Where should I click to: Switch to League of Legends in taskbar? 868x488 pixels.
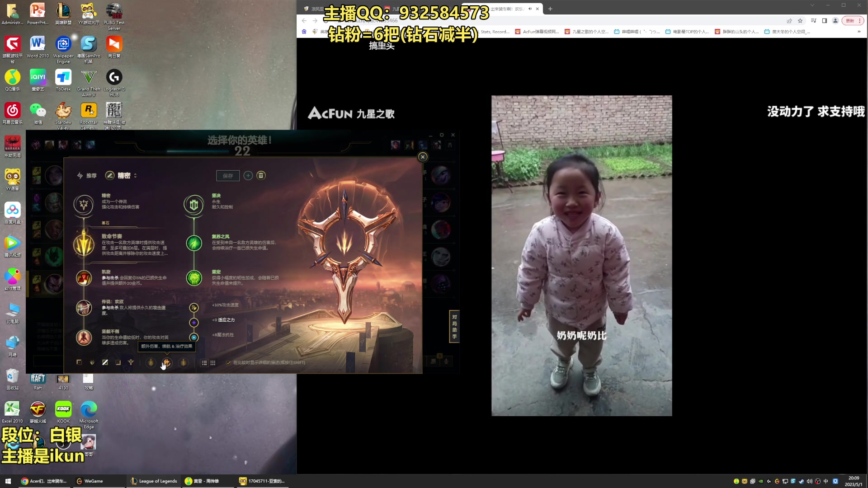click(154, 481)
